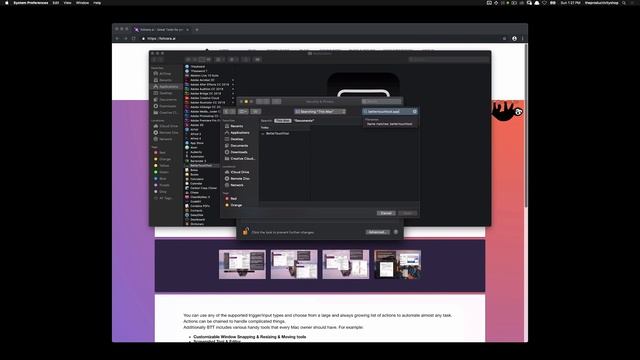Click the show-all grid button in System Preferences

point(276,102)
